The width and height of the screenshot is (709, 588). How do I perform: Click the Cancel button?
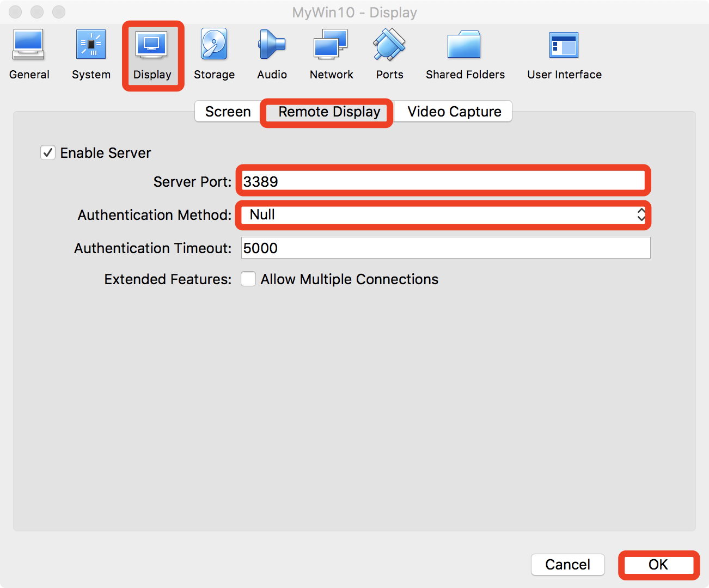click(568, 565)
